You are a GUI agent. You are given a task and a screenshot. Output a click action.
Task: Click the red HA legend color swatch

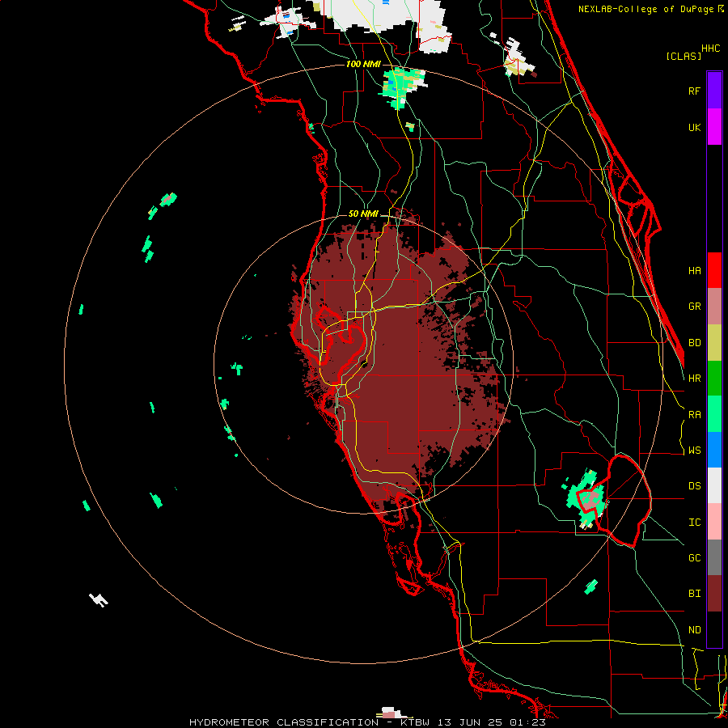[x=714, y=270]
